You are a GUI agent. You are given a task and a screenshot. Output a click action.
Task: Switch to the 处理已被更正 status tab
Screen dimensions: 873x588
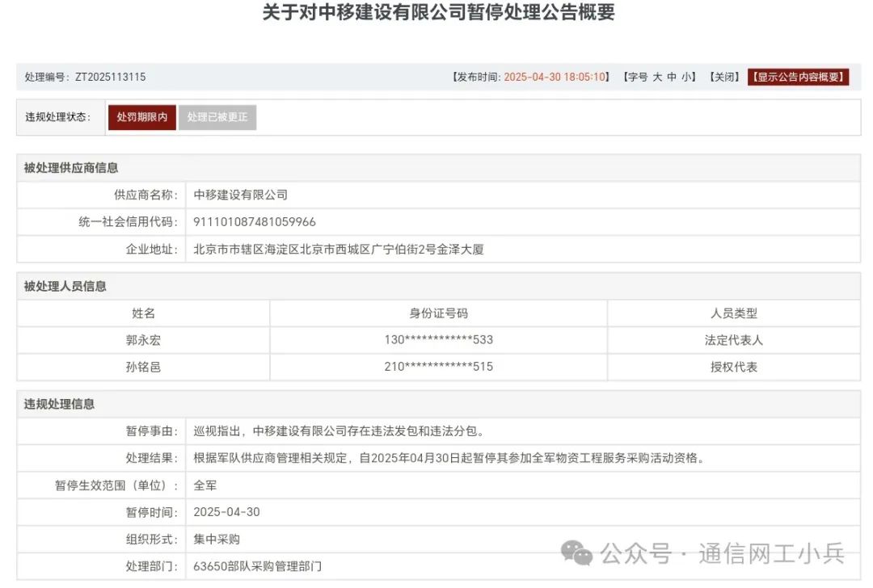pos(217,117)
